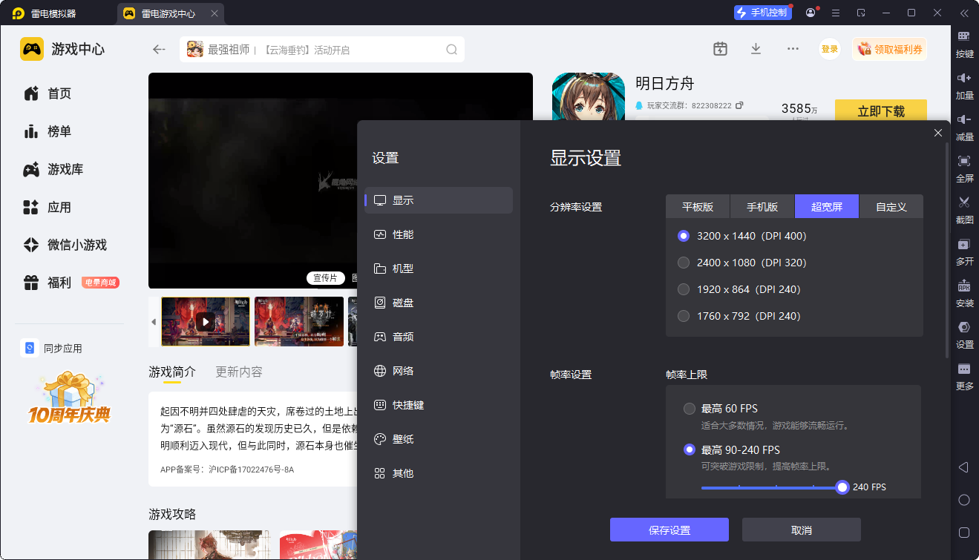The width and height of the screenshot is (979, 560).
Task: Click the 立即下载 button
Action: [x=881, y=111]
